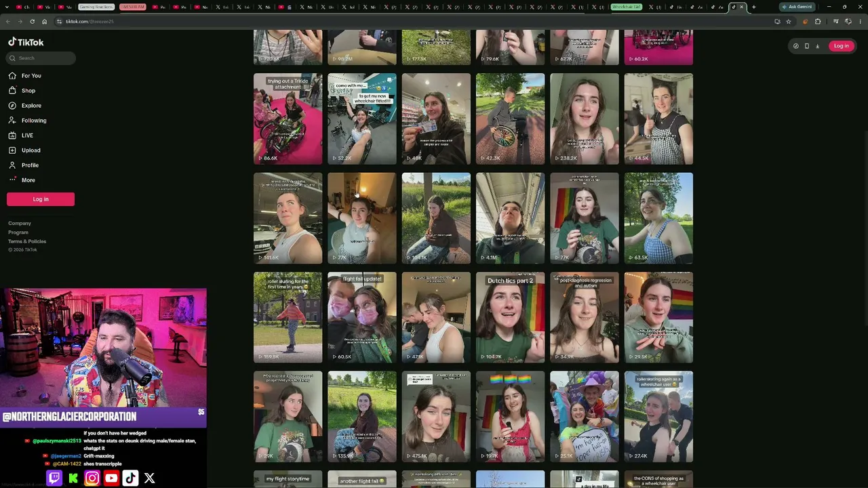Go forward in the browser history

(20, 22)
